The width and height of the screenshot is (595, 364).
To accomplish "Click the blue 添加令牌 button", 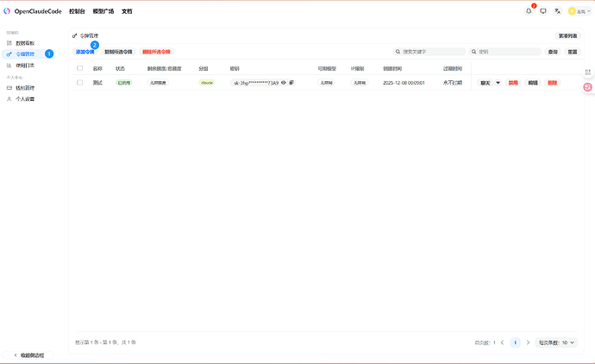I will click(x=85, y=52).
